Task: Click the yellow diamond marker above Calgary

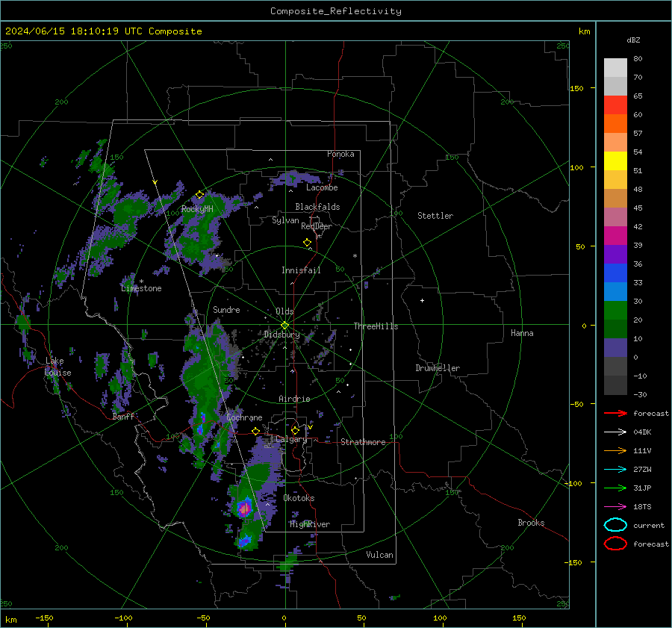Action: pos(295,430)
